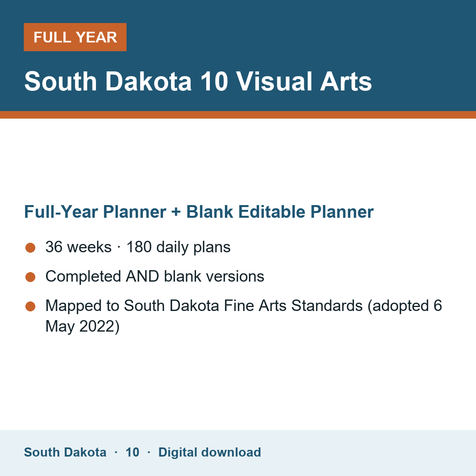Click the dot separator between weeks and plans
The width and height of the screenshot is (476, 476).
click(119, 248)
